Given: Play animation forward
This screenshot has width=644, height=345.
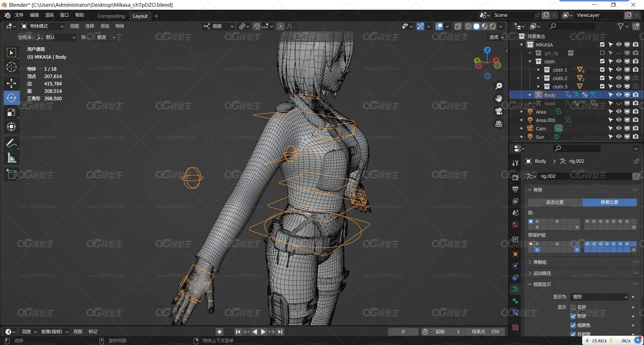Looking at the screenshot, I should point(263,332).
